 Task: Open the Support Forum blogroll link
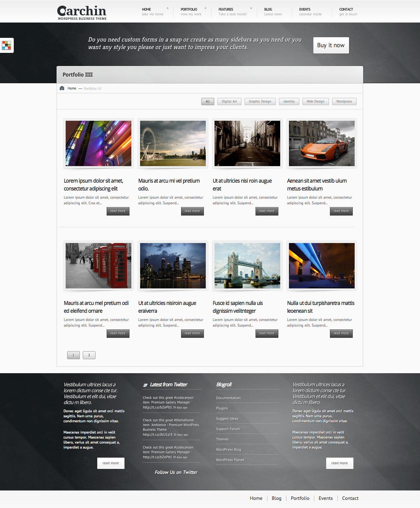coord(228,429)
